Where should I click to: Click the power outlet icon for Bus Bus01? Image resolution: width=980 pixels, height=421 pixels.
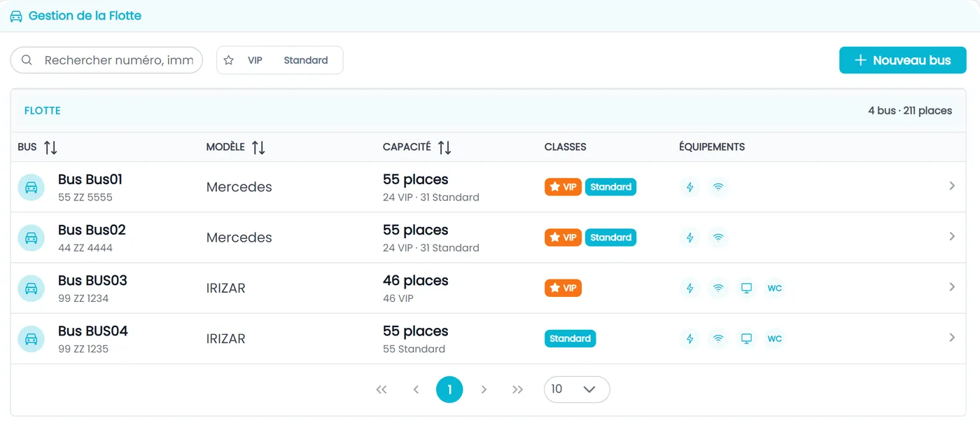689,187
